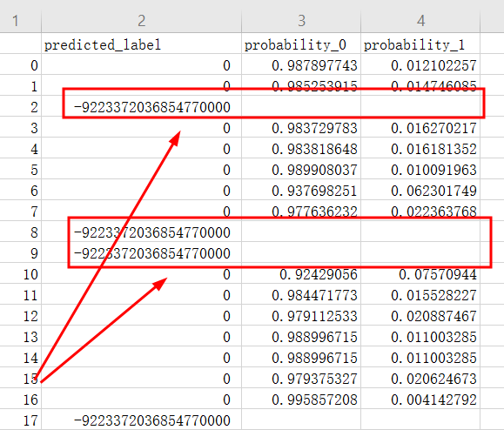This screenshot has height=430, width=504.
Task: Select cell with value 0.937698251
Action: [x=301, y=191]
